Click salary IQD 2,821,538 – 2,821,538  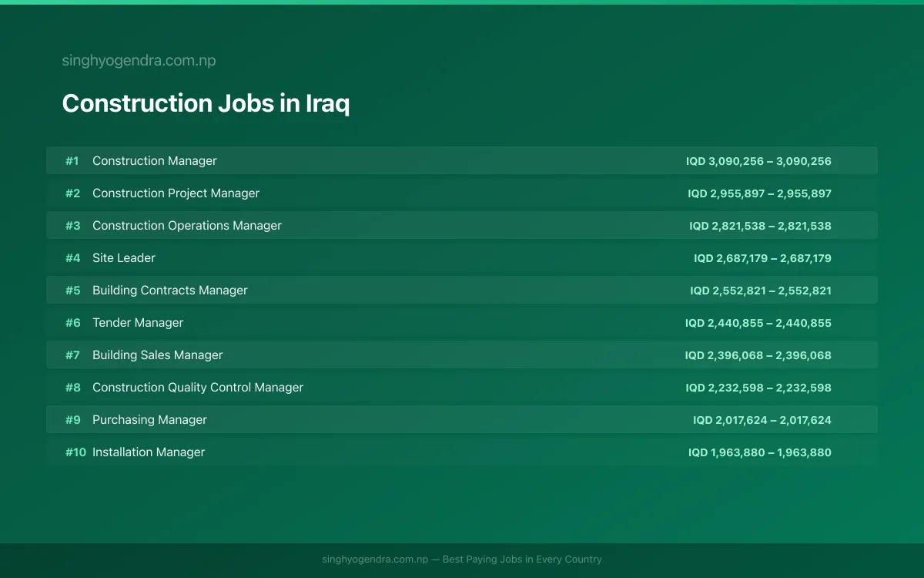point(760,226)
